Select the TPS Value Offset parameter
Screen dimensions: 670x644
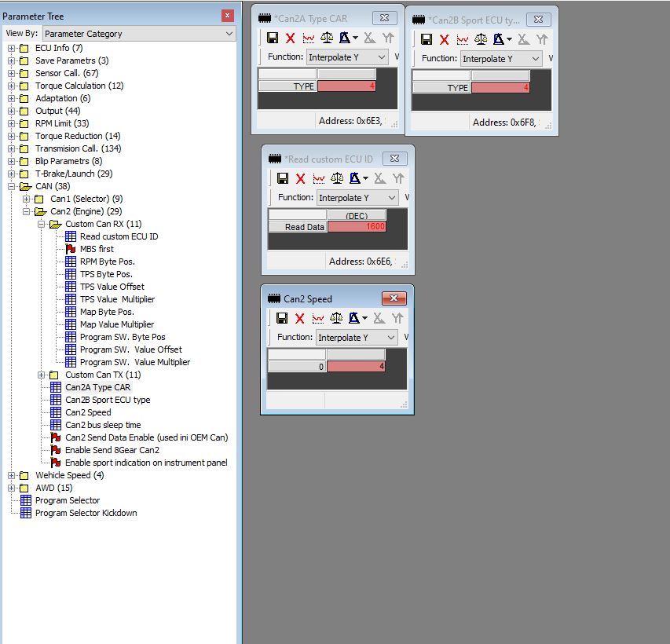tap(112, 287)
